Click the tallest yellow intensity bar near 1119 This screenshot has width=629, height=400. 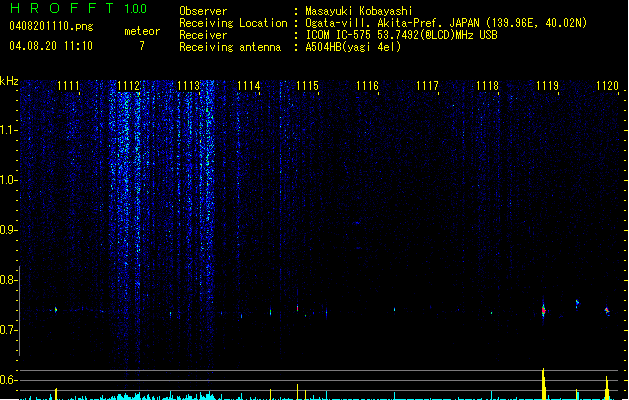coord(544,384)
